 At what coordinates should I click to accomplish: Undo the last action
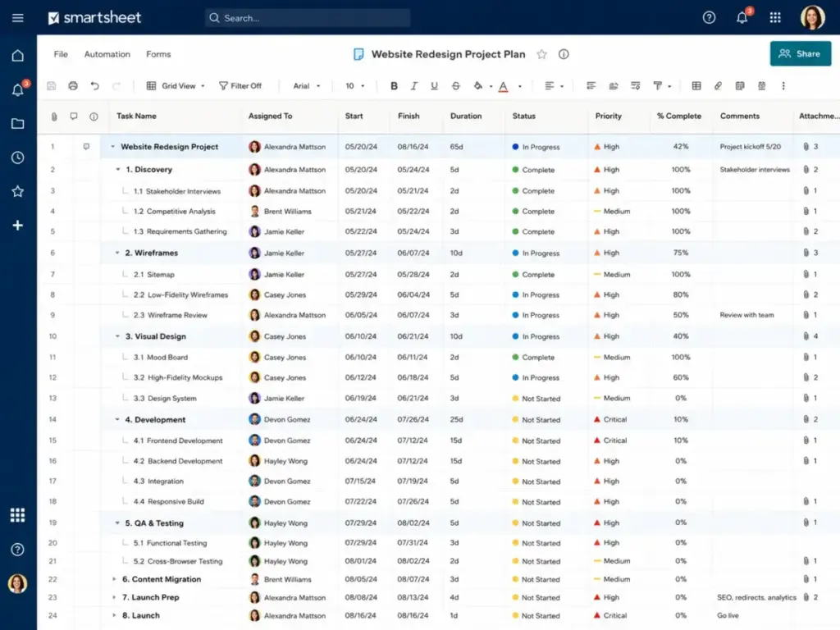[95, 85]
